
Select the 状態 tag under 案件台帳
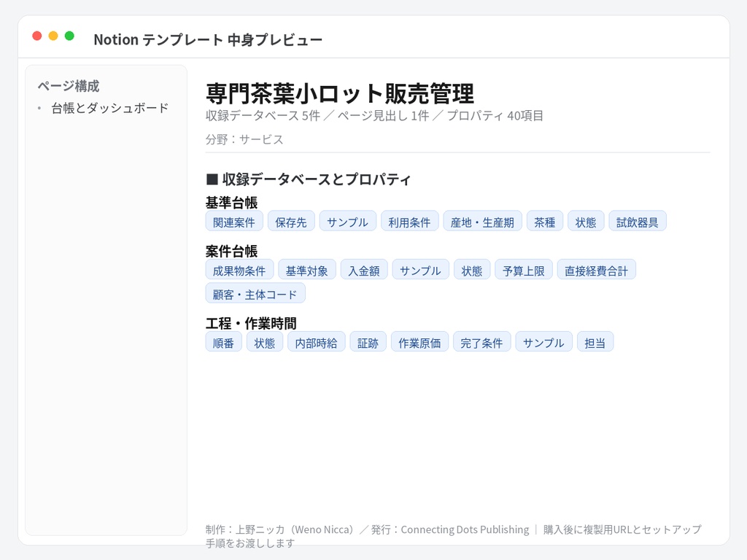[472, 270]
